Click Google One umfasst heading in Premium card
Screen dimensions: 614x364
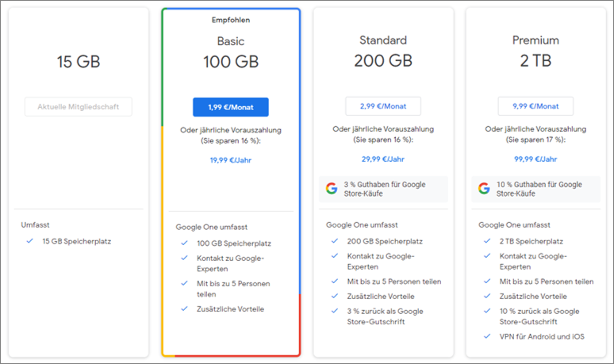[x=514, y=225]
